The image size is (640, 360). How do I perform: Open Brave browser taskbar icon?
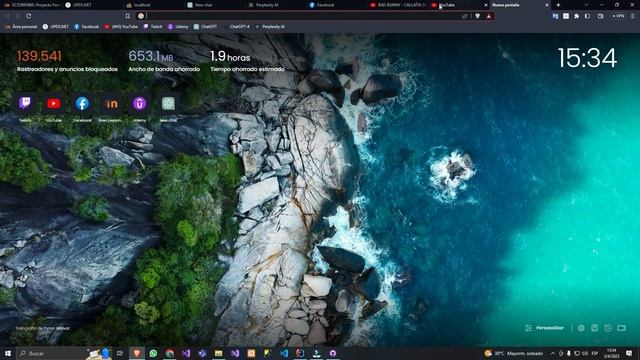137,353
